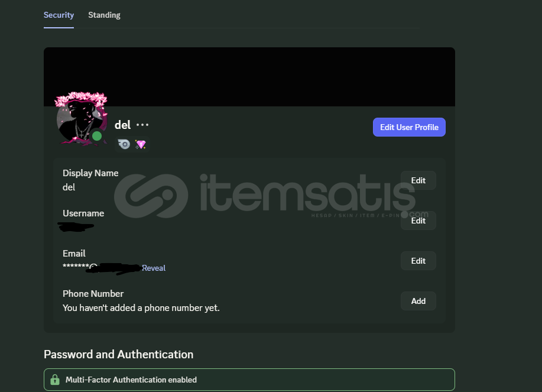Click the green online status indicator
542x392 pixels.
(97, 136)
